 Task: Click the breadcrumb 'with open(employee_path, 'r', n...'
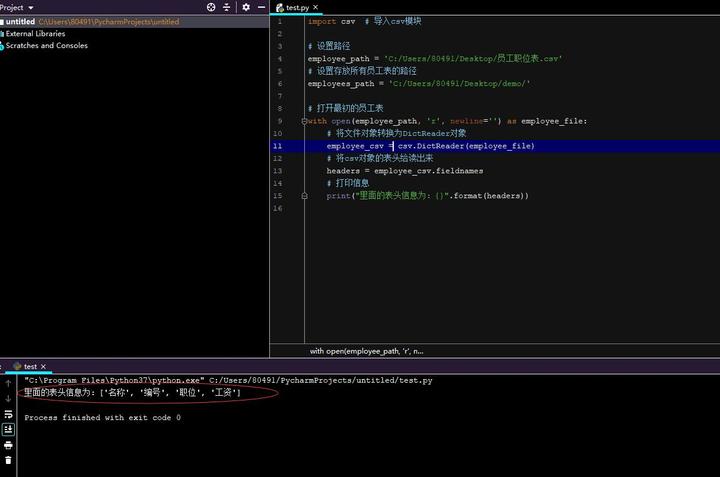point(366,351)
